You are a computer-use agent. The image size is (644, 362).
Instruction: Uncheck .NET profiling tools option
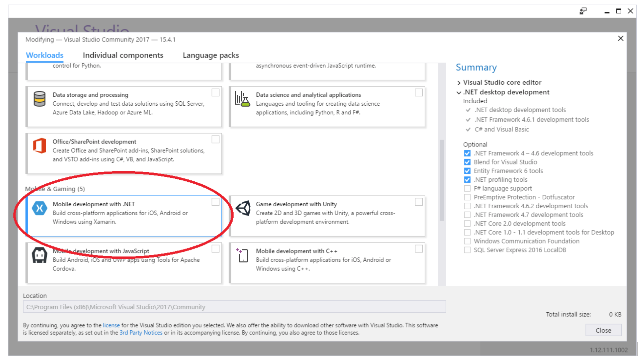[467, 180]
